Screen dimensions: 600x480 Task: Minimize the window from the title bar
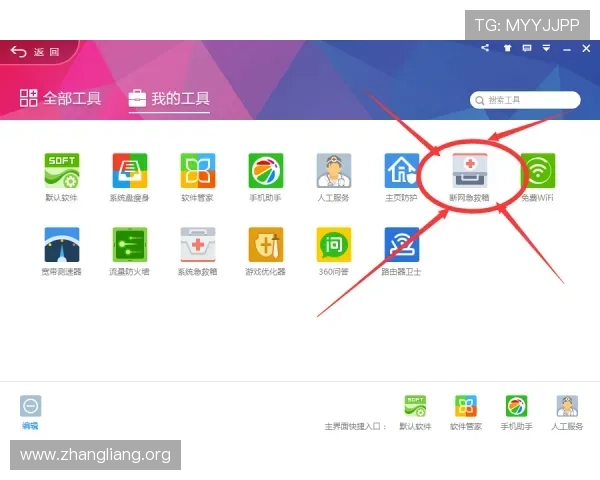point(567,49)
